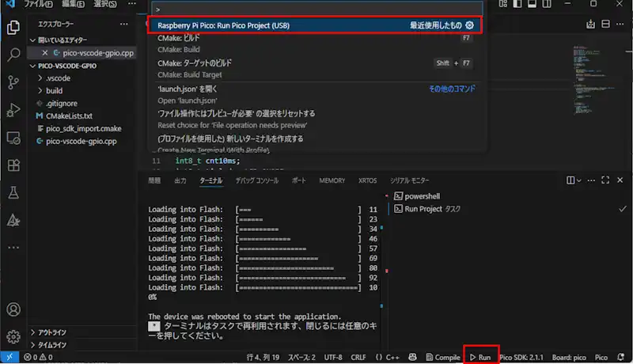633x364 pixels.
Task: Switch to the XRTOS tab
Action: (x=367, y=180)
